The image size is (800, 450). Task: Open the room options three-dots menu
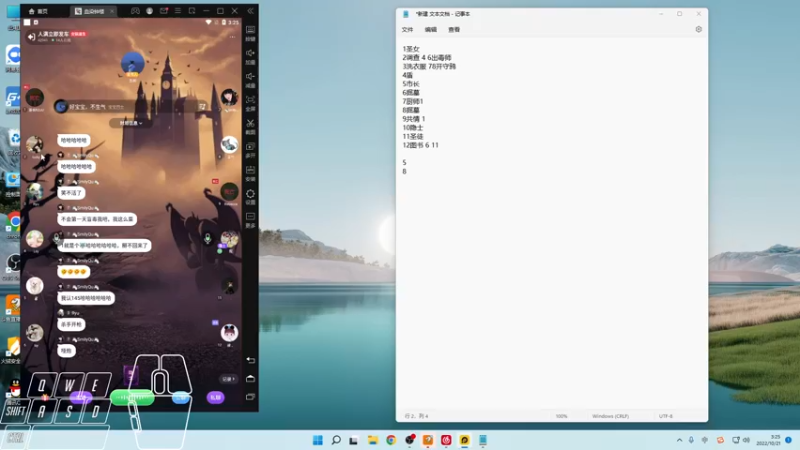pyautogui.click(x=232, y=37)
